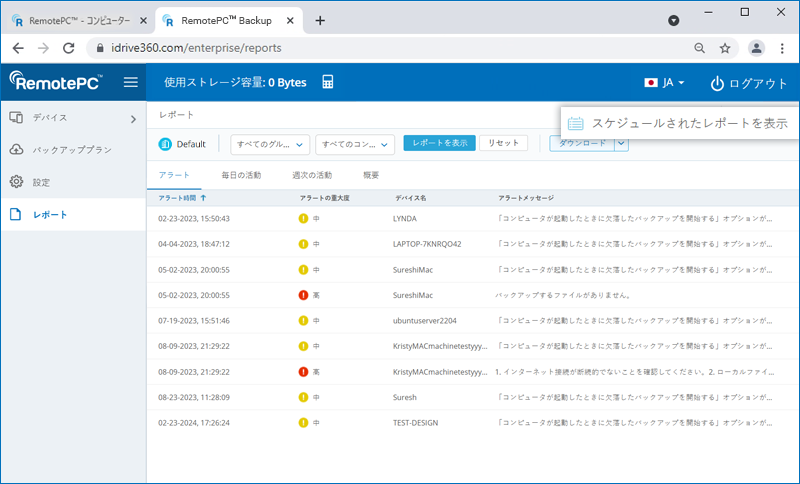Select device name LYNDA
The height and width of the screenshot is (484, 800).
[x=405, y=219]
